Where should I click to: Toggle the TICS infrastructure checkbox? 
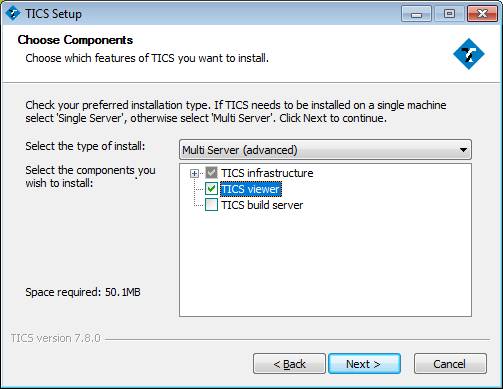pyautogui.click(x=211, y=173)
